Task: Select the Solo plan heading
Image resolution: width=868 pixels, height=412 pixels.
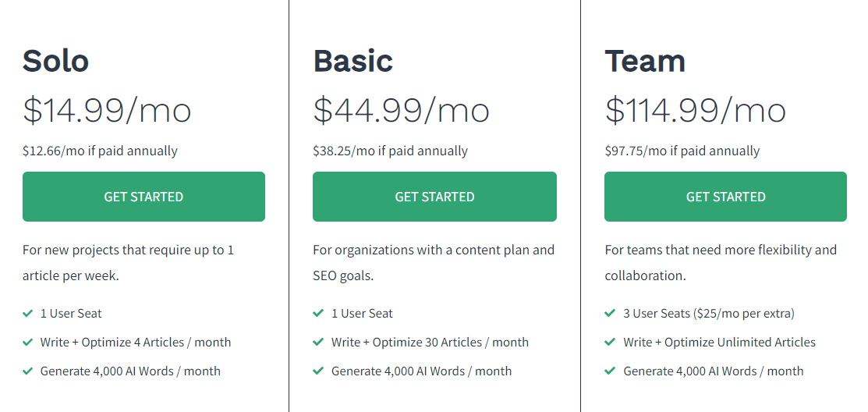Action: pos(55,61)
